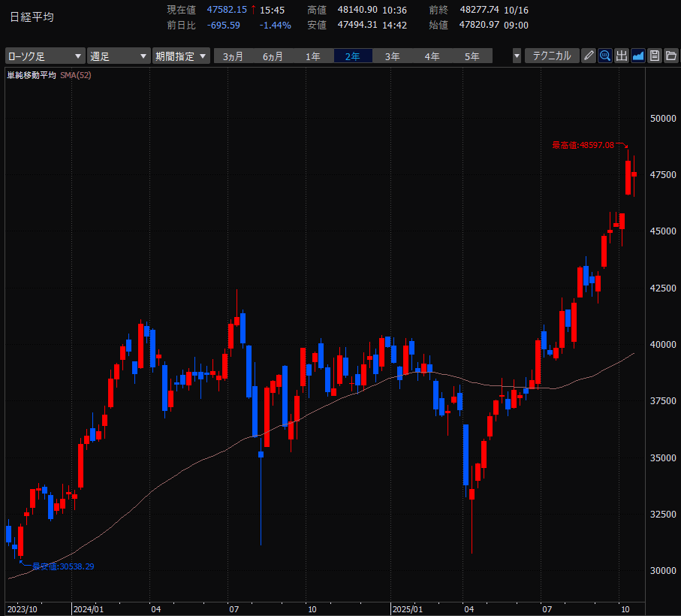
Task: Click the 2024/01 date axis label
Action: coord(89,609)
